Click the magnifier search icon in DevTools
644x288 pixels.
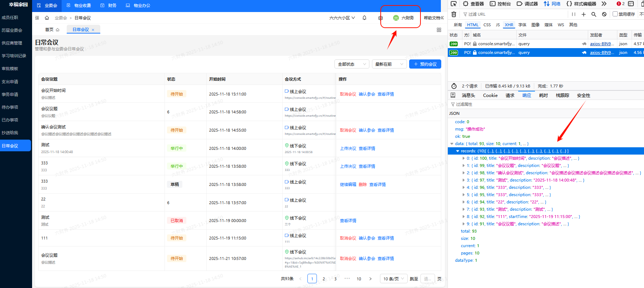click(594, 14)
